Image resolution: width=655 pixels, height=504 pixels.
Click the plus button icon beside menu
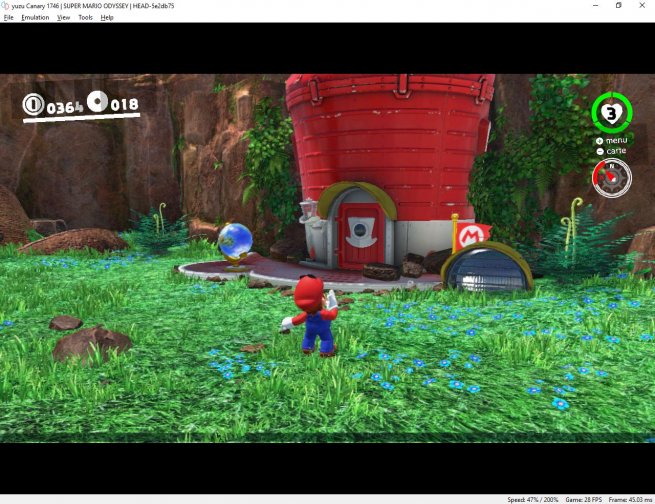tap(599, 141)
